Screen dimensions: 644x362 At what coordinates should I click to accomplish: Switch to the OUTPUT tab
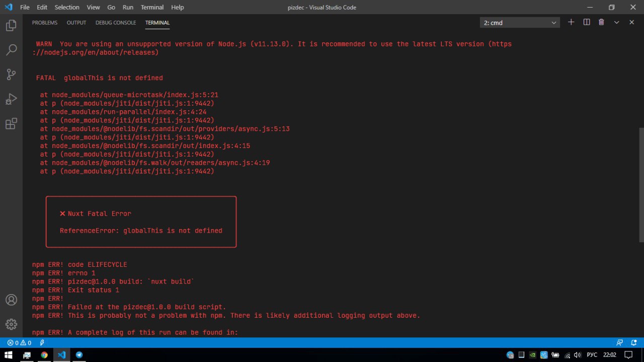tap(76, 23)
